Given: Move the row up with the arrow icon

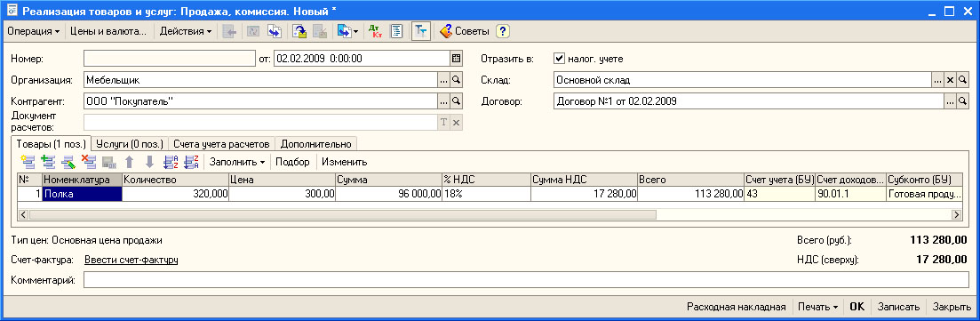Looking at the screenshot, I should [130, 162].
